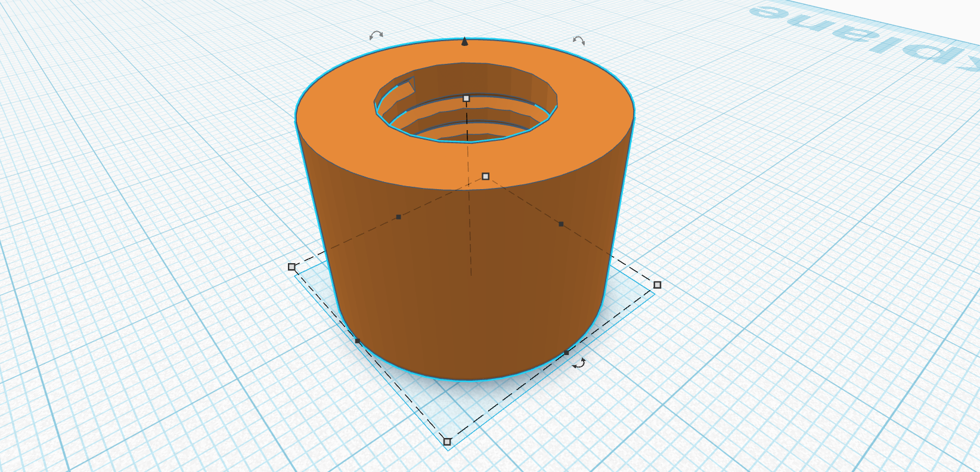Click the rotation arrow above the cylinder's left side

pyautogui.click(x=376, y=36)
